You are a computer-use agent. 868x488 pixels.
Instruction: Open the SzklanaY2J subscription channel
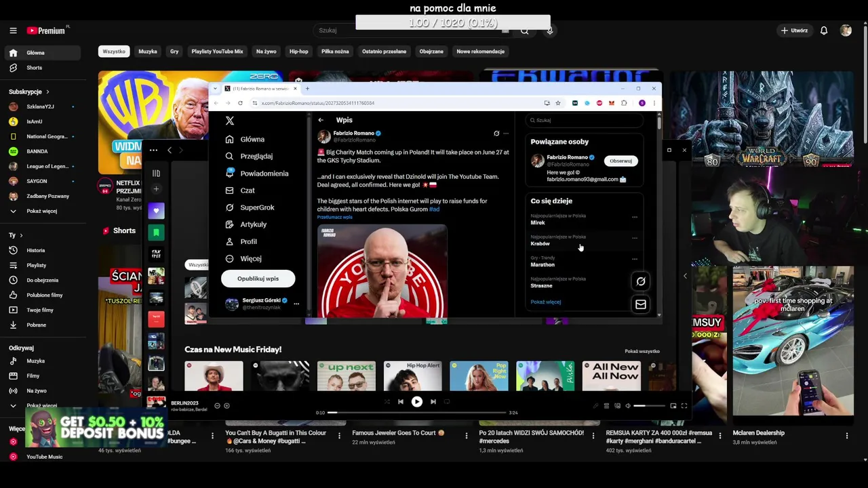coord(41,106)
